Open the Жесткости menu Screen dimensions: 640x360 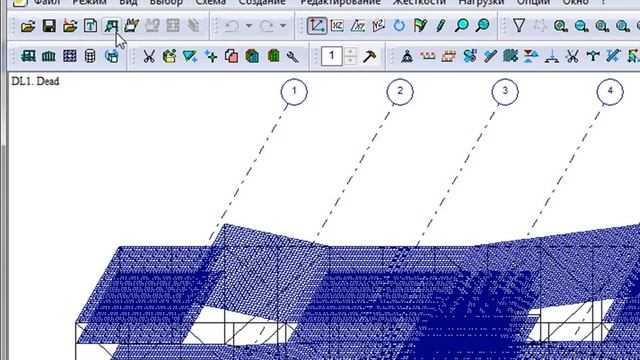tap(419, 2)
